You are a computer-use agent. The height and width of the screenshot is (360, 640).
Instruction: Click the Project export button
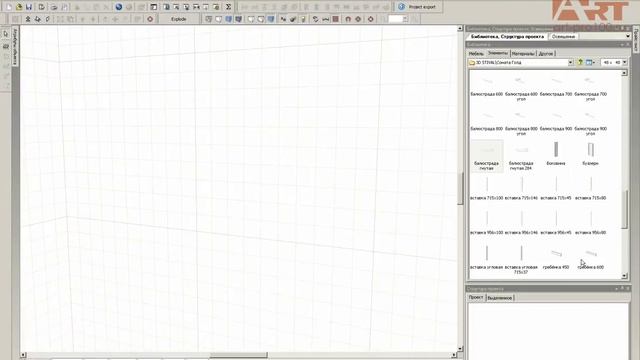click(417, 7)
